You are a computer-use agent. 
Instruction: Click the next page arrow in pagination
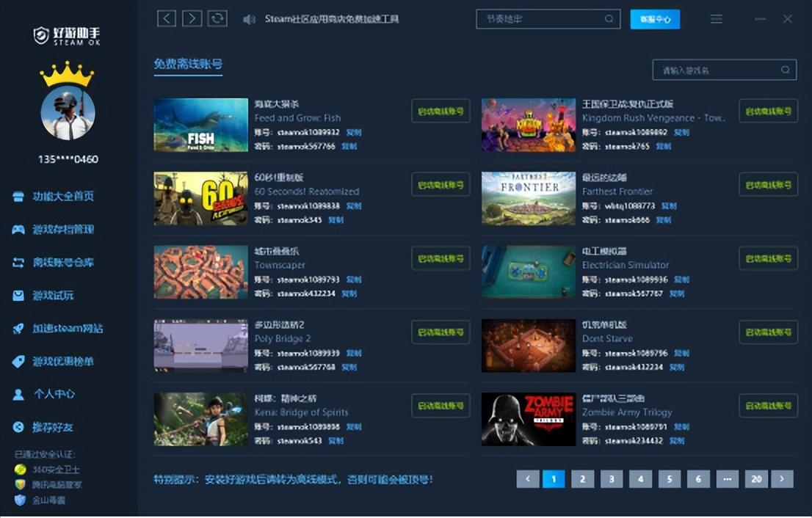coord(782,479)
